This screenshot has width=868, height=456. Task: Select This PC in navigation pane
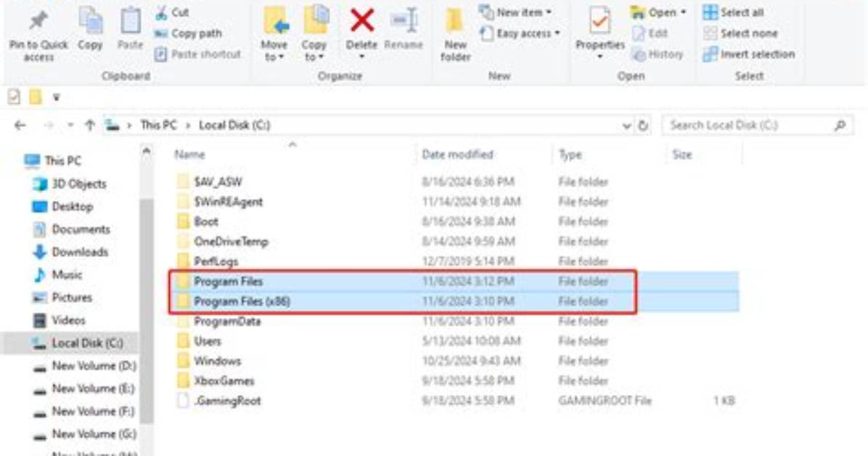pyautogui.click(x=53, y=160)
